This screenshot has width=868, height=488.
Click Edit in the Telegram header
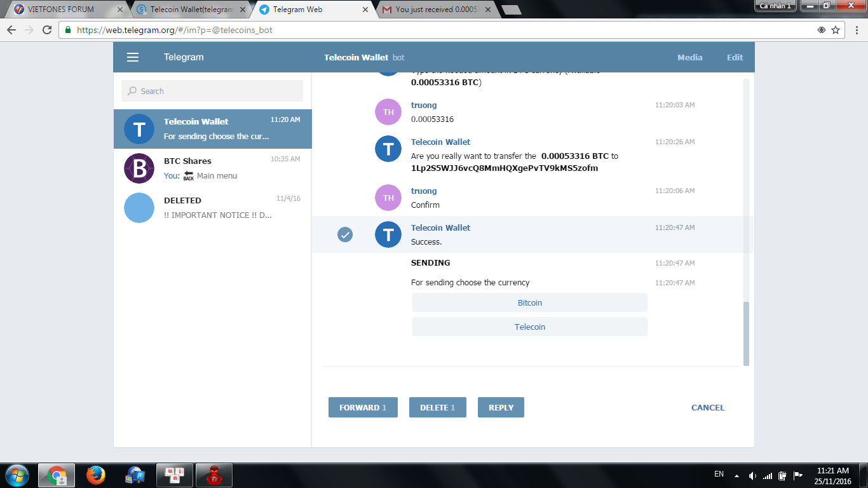tap(735, 57)
